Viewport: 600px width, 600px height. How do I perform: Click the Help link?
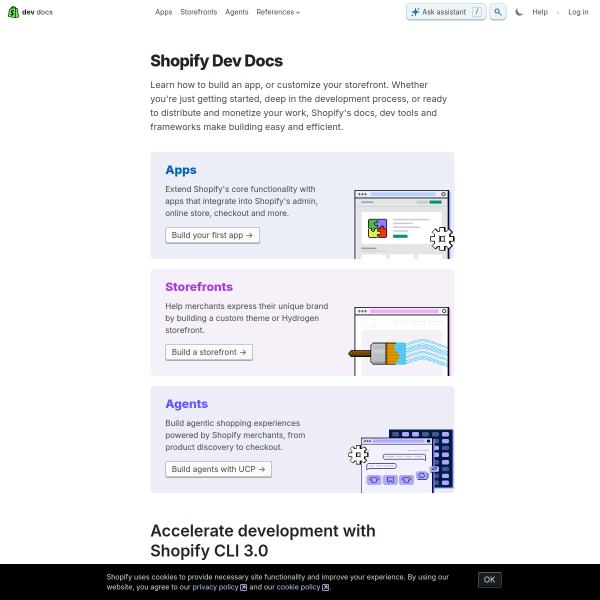[540, 12]
